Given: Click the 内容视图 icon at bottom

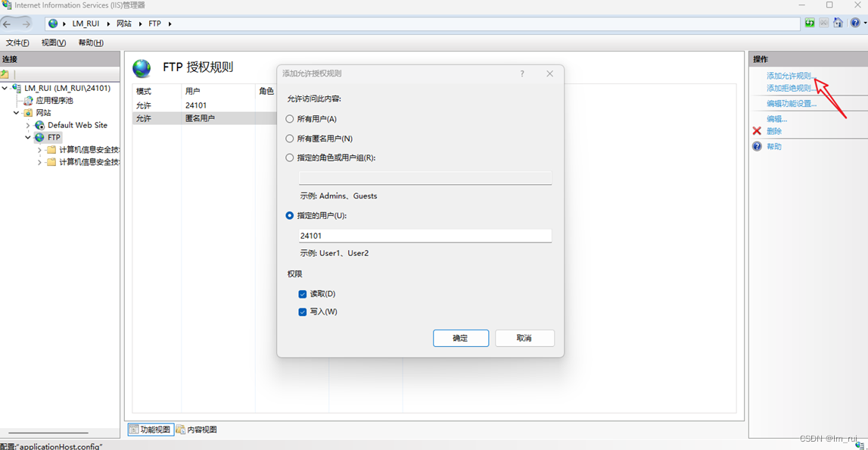Looking at the screenshot, I should pos(180,429).
